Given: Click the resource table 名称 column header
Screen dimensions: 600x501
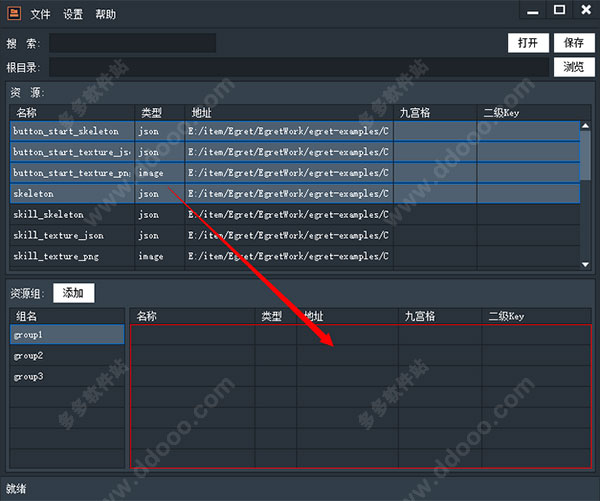Looking at the screenshot, I should coord(72,113).
